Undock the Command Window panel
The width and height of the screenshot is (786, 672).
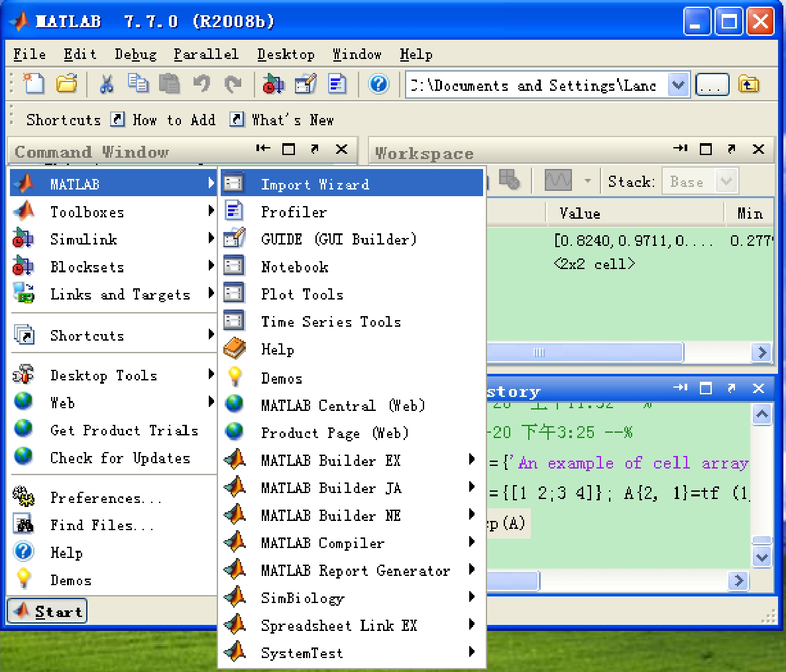[315, 149]
